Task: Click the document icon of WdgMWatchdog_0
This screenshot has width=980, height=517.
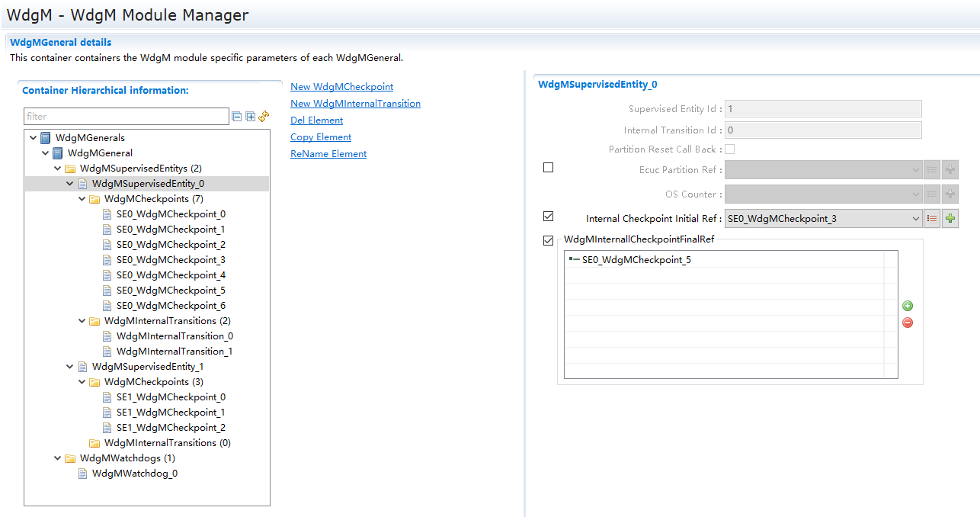Action: pyautogui.click(x=82, y=474)
